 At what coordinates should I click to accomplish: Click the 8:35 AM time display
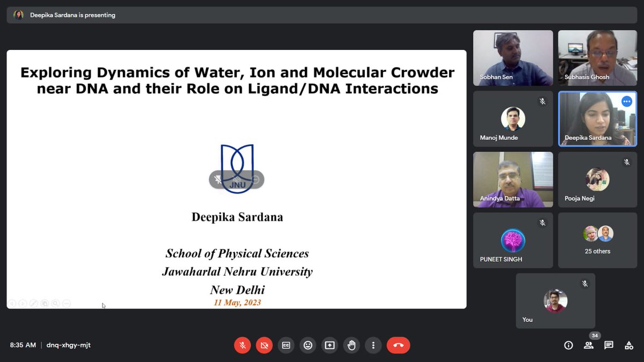(x=23, y=345)
